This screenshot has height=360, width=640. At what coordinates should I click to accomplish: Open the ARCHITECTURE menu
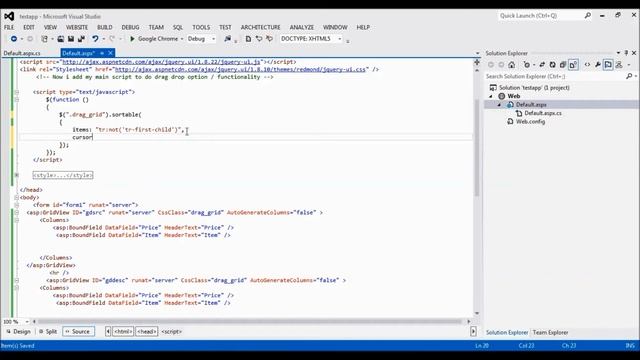click(260, 27)
